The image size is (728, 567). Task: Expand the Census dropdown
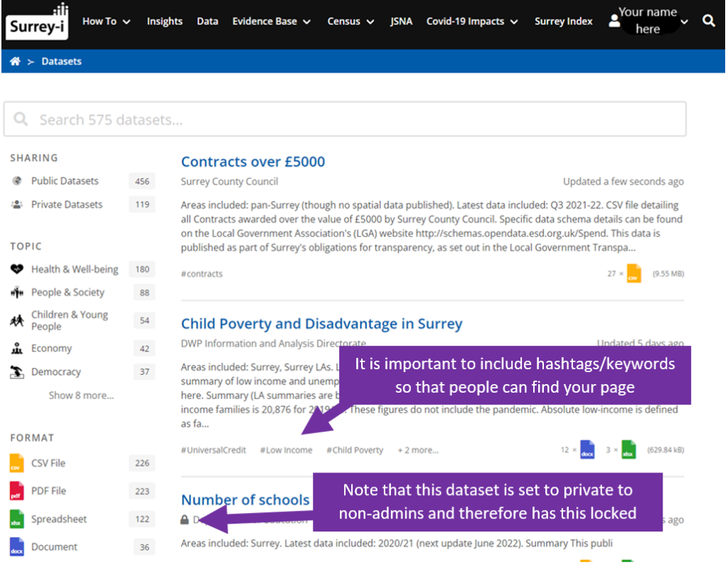point(350,21)
